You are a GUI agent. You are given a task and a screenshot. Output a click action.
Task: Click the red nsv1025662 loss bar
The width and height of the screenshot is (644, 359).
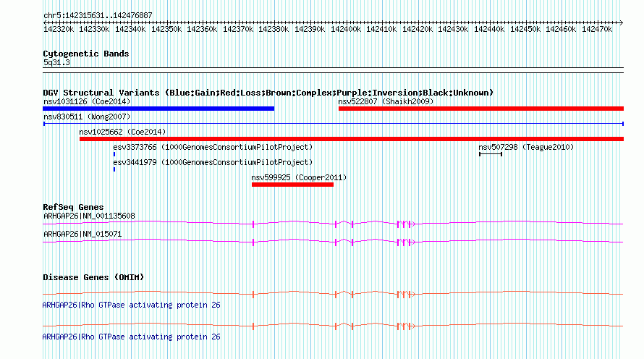pos(352,139)
